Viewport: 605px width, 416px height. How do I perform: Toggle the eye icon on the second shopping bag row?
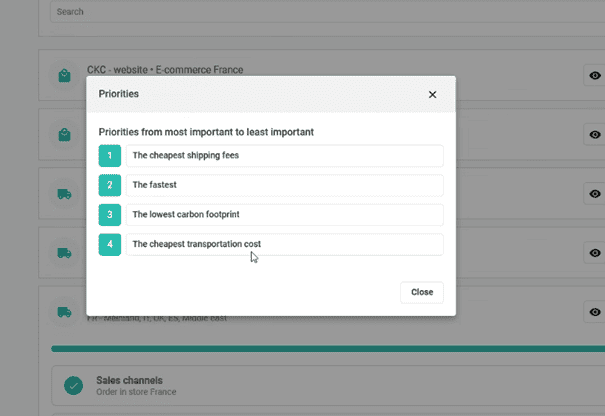tap(594, 134)
